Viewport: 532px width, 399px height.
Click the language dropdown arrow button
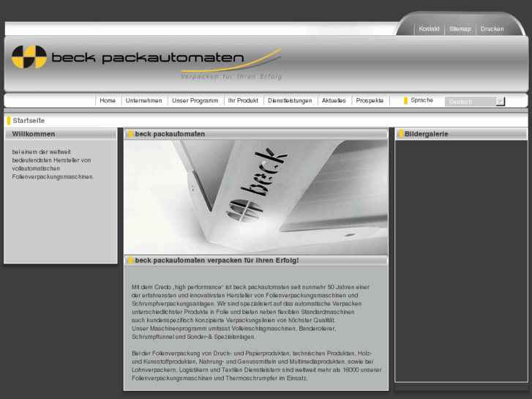pos(500,101)
